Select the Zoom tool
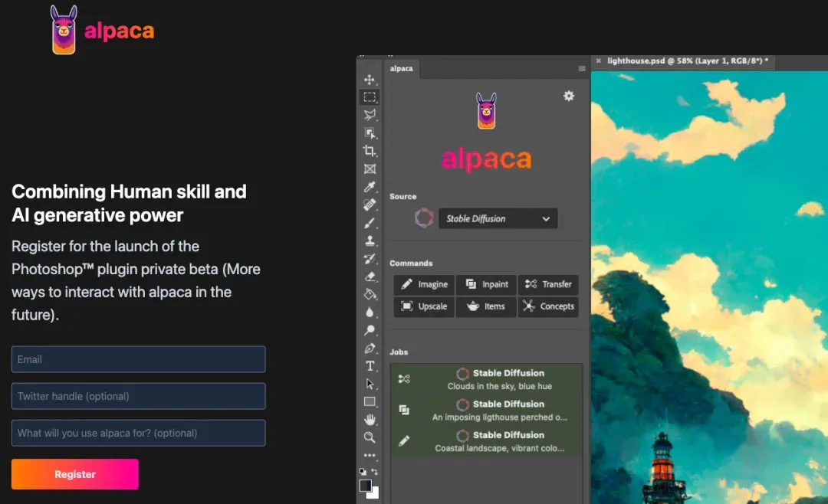828x504 pixels. pyautogui.click(x=370, y=437)
